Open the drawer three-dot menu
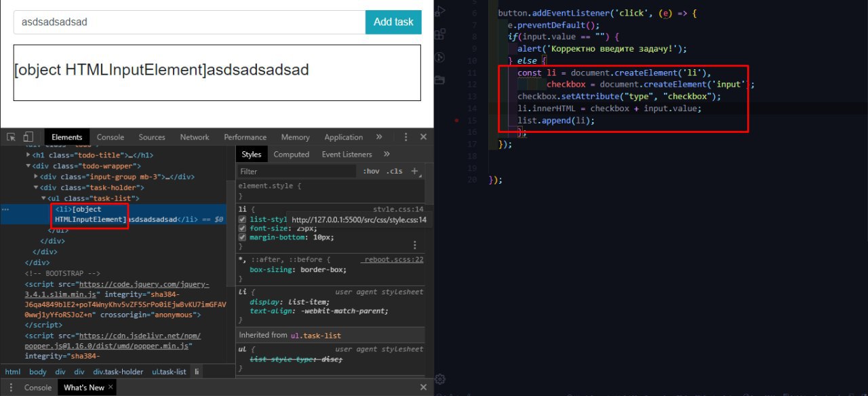Viewport: 868px width, 396px height. (10, 388)
